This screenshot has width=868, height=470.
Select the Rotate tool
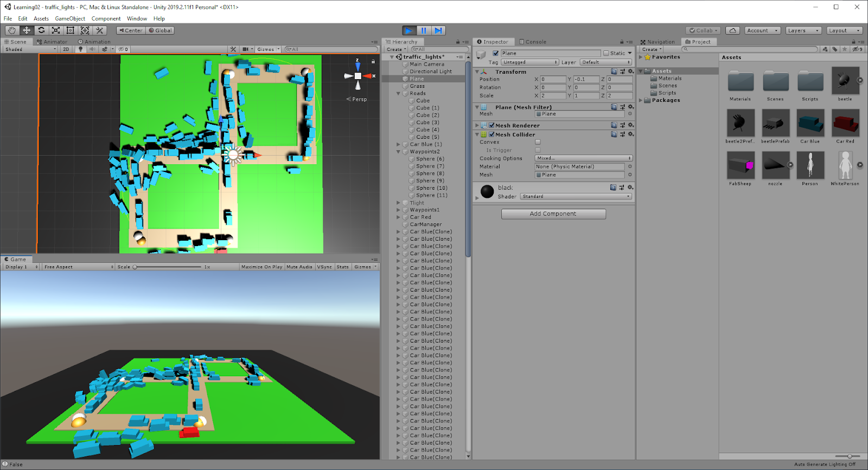click(41, 30)
